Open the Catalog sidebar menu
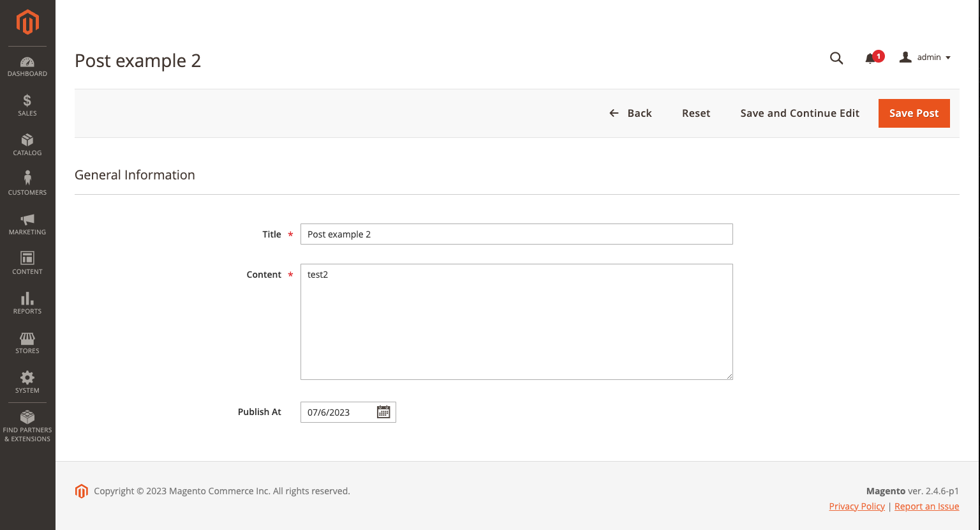 point(27,145)
